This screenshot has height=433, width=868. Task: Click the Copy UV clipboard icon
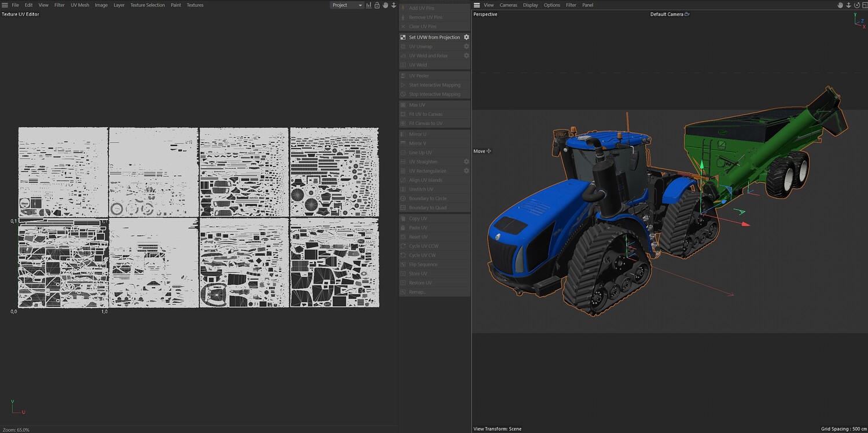coord(403,219)
